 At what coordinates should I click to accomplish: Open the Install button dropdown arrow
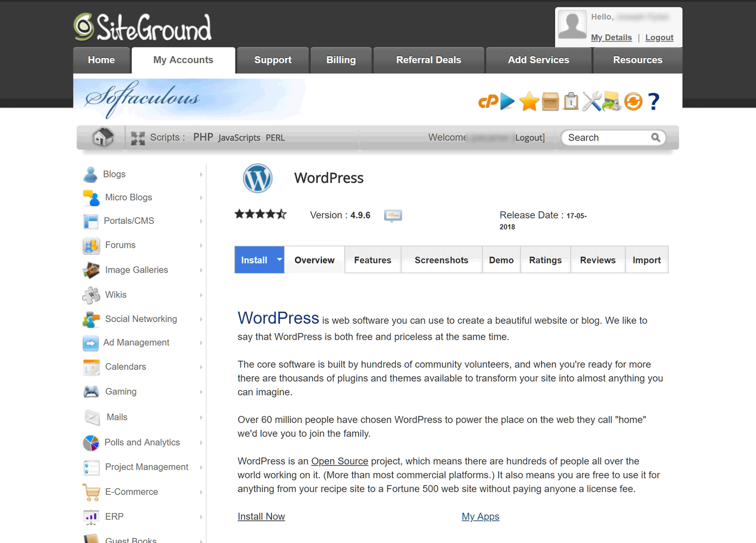279,259
